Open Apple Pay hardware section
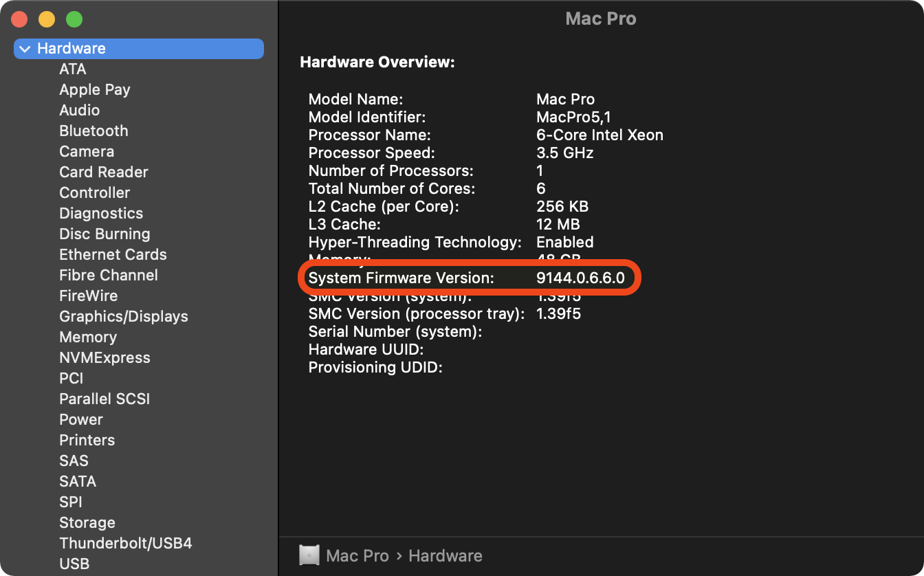Viewport: 924px width, 576px height. [95, 90]
